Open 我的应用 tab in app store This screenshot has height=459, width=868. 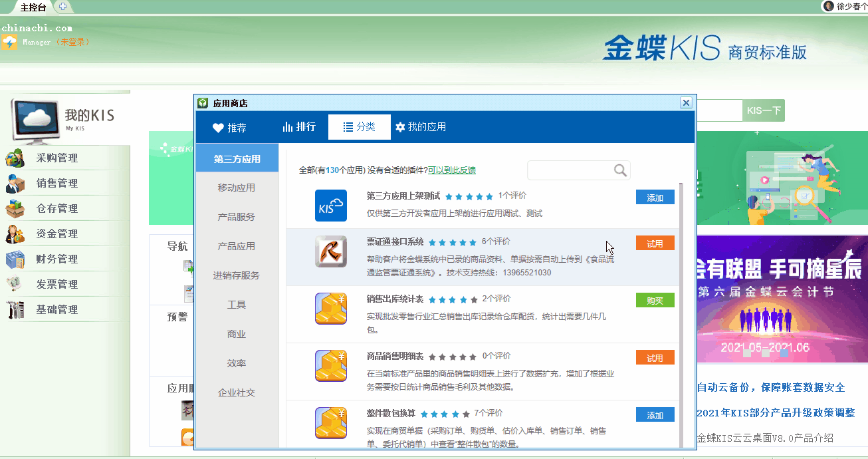pos(420,127)
